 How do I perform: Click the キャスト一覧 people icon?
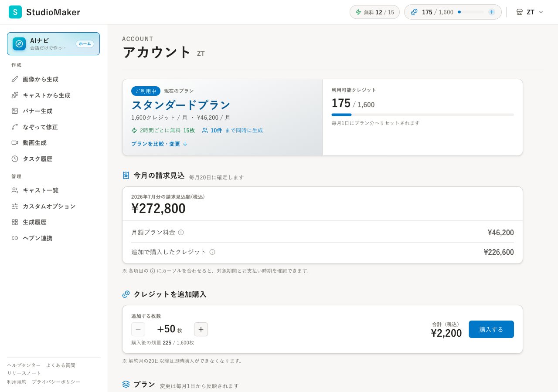(15, 190)
